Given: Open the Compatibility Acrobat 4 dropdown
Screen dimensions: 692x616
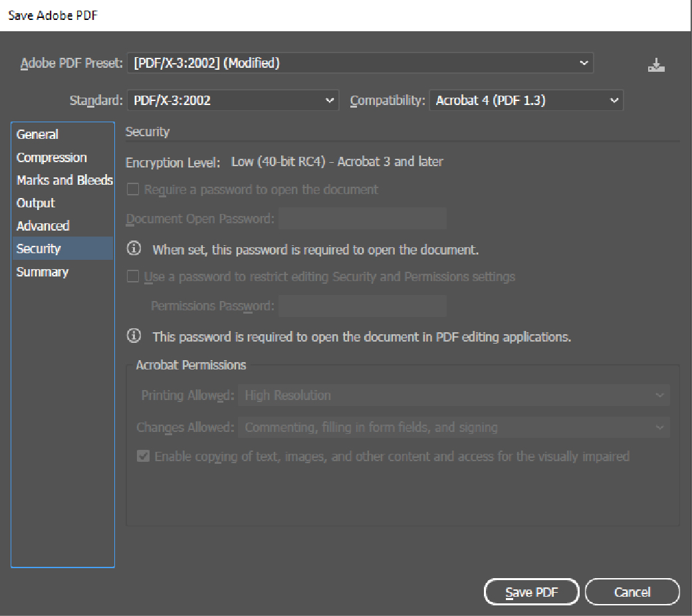Looking at the screenshot, I should click(526, 101).
